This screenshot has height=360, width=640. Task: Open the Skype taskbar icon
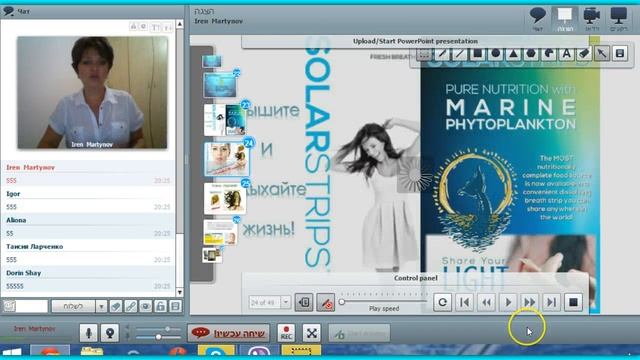click(x=216, y=351)
